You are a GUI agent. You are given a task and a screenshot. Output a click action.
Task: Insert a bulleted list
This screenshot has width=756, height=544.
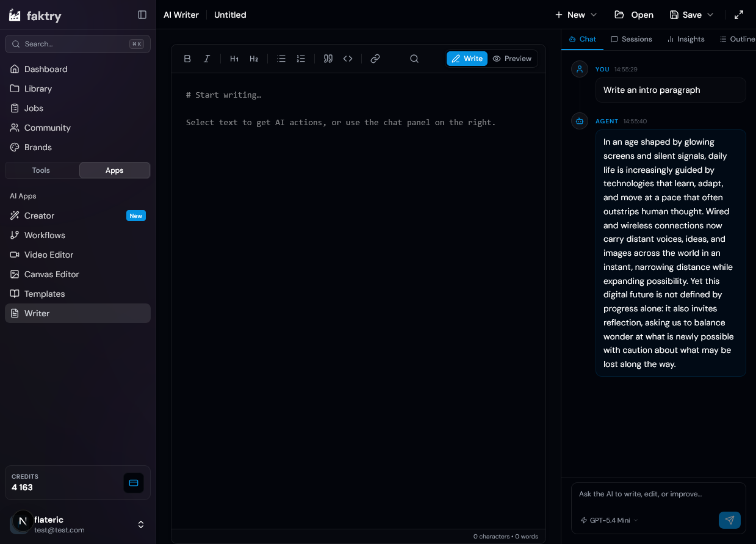click(x=281, y=59)
